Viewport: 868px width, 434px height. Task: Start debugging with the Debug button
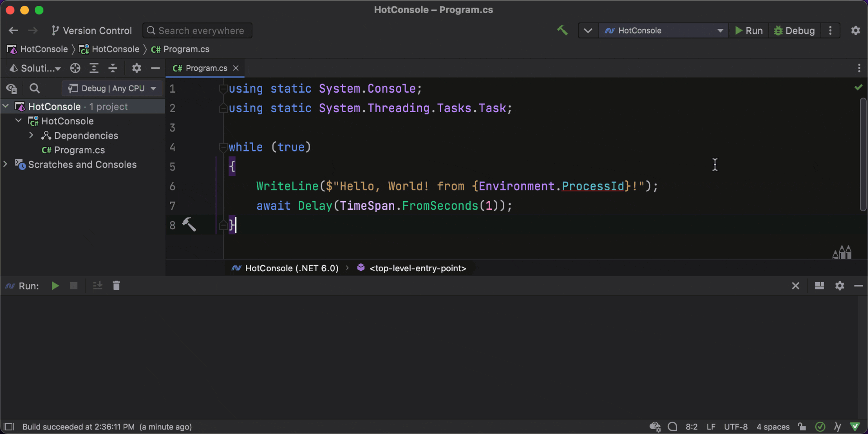[x=794, y=30]
